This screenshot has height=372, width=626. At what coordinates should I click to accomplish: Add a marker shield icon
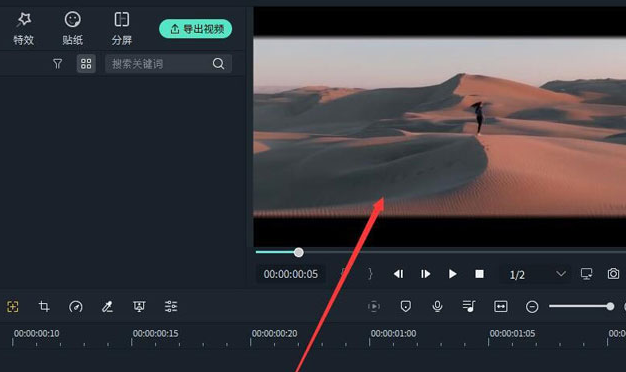[406, 307]
